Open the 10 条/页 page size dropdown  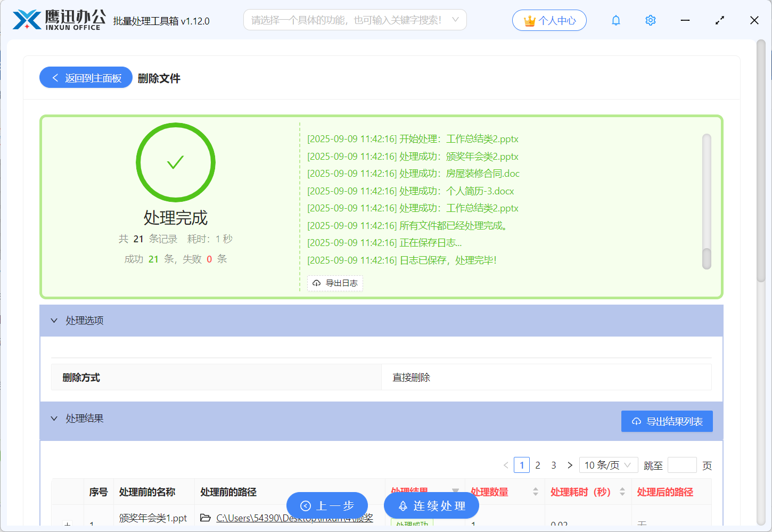click(x=609, y=465)
